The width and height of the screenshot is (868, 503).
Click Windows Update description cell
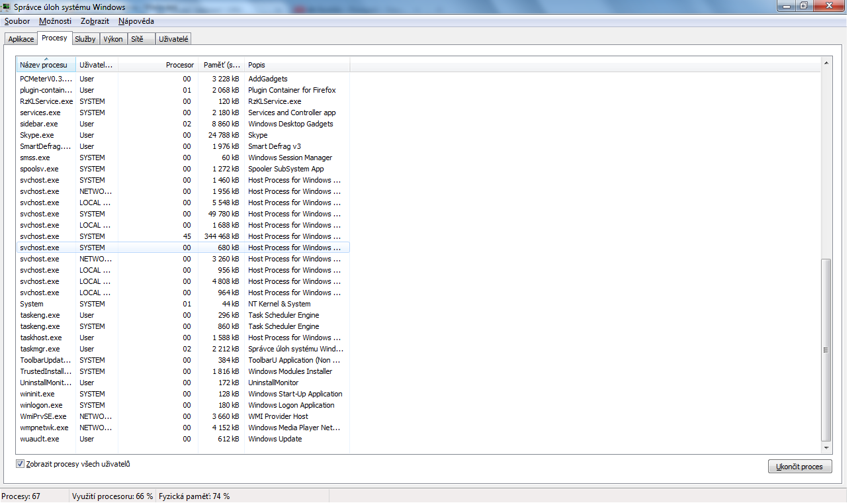pyautogui.click(x=275, y=439)
